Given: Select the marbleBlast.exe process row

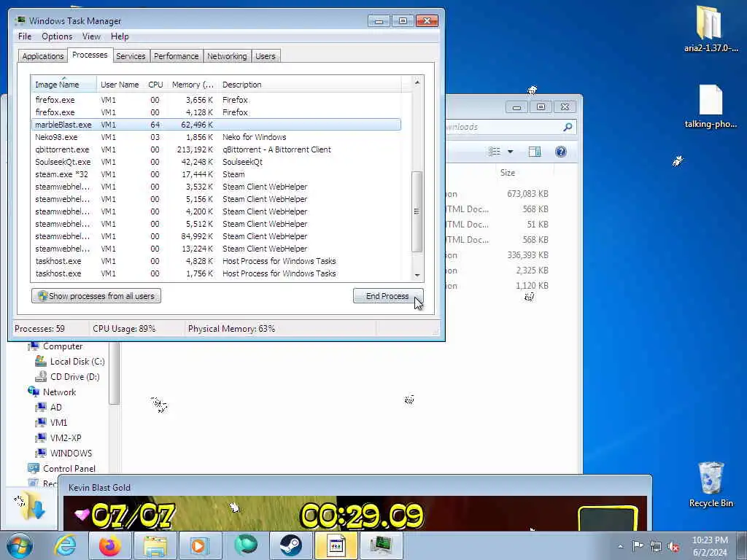Looking at the screenshot, I should (x=216, y=125).
